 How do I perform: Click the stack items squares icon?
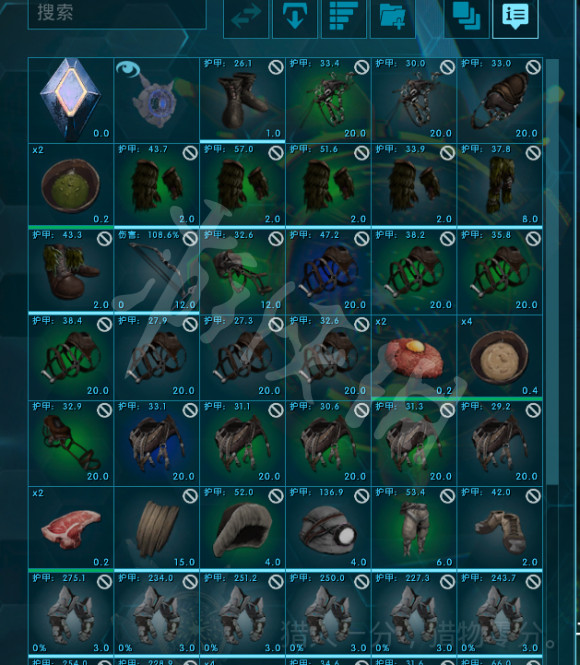point(466,17)
